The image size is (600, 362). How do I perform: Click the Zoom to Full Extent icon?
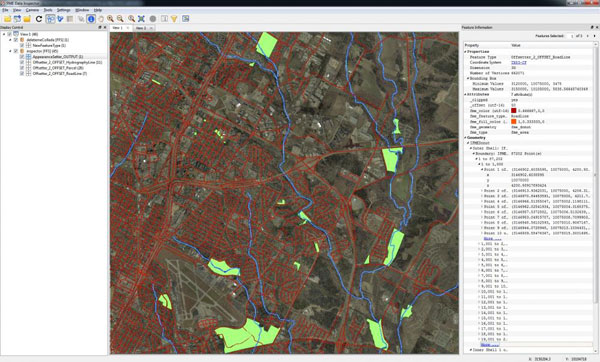tap(141, 19)
